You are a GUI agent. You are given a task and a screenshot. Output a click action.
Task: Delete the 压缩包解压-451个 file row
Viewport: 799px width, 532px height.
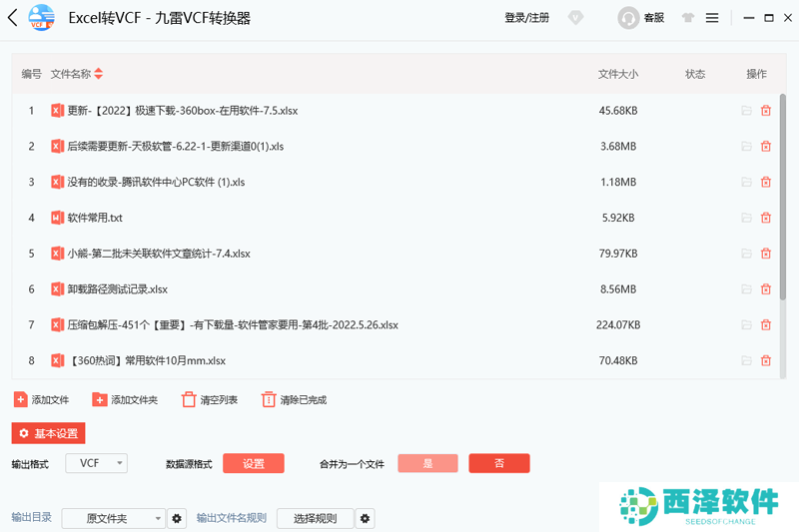766,324
